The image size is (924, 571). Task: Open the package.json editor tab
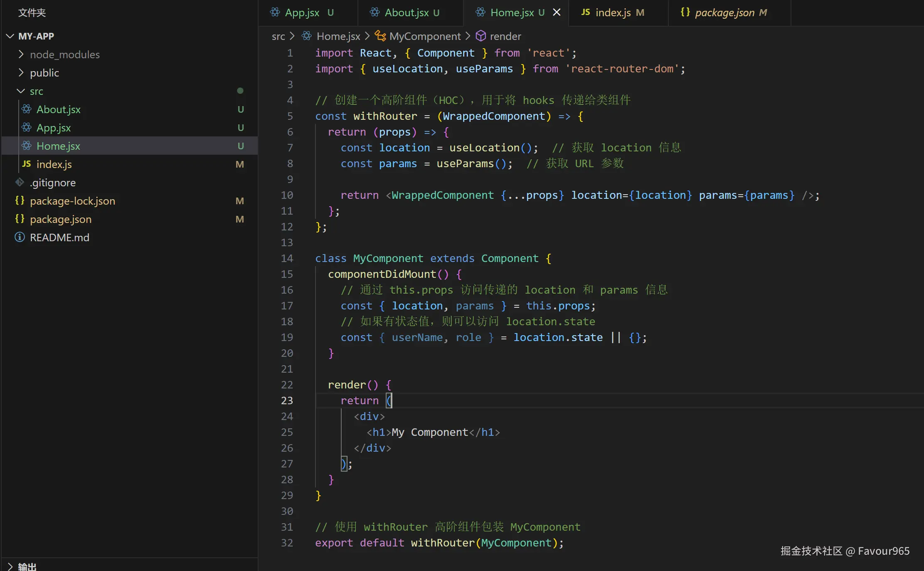pyautogui.click(x=724, y=12)
